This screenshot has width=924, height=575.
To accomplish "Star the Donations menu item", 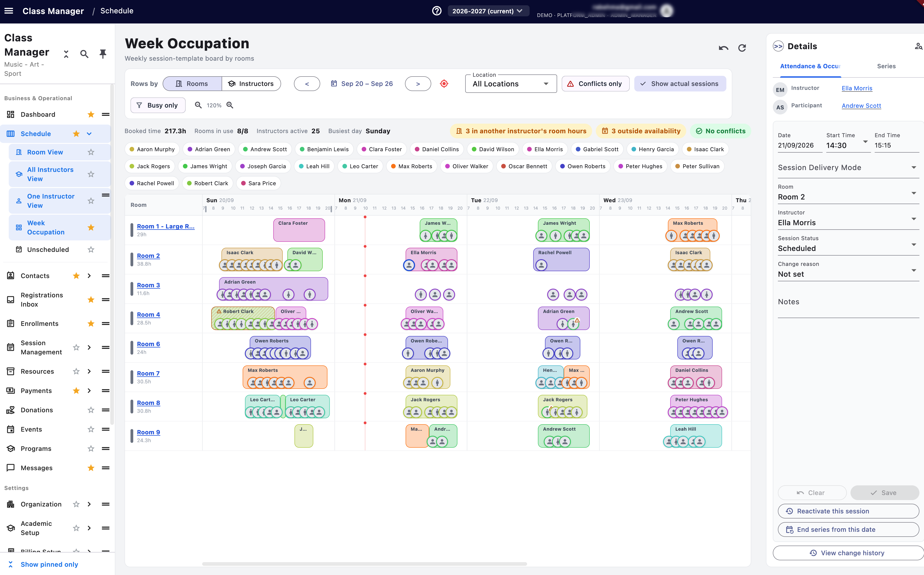I will coord(91,410).
